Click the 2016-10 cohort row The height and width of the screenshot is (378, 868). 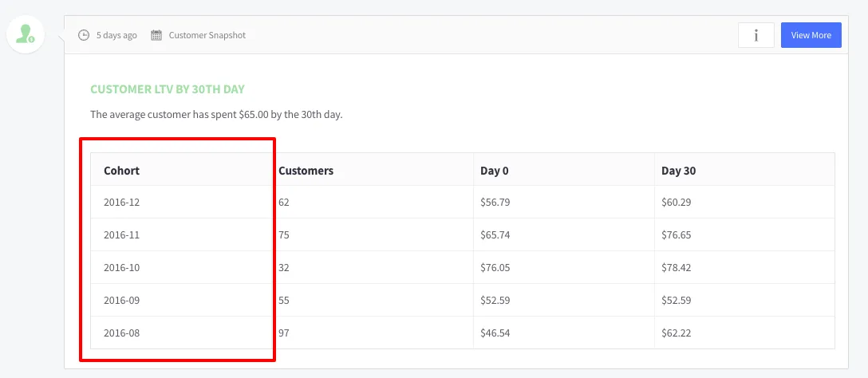tap(121, 268)
